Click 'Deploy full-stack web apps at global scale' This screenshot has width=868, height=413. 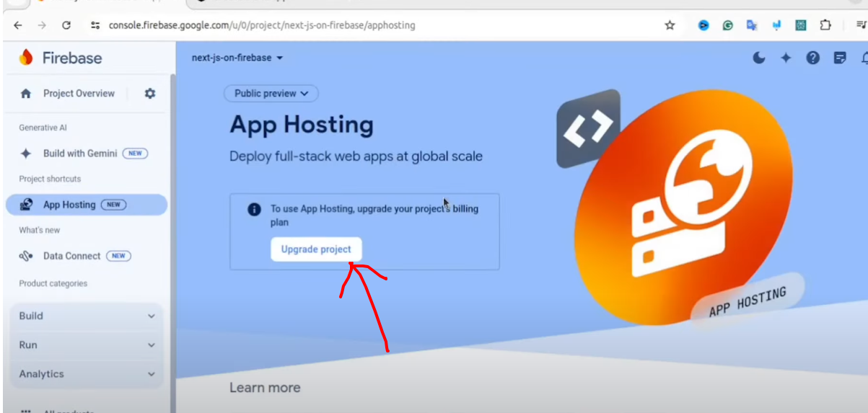[356, 156]
